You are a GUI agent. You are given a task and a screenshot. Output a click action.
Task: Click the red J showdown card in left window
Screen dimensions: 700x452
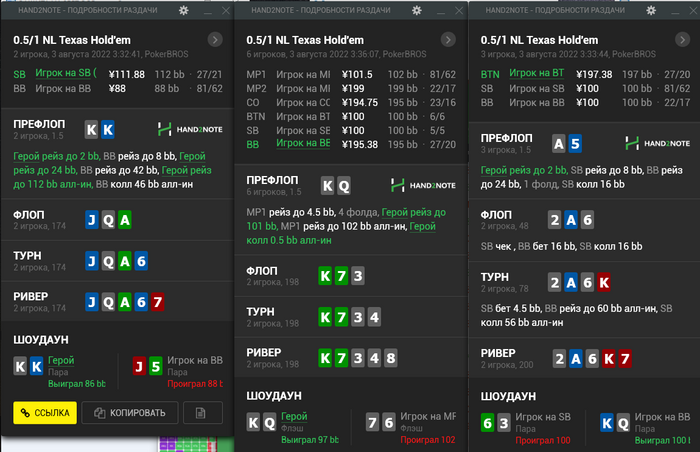[x=139, y=367]
